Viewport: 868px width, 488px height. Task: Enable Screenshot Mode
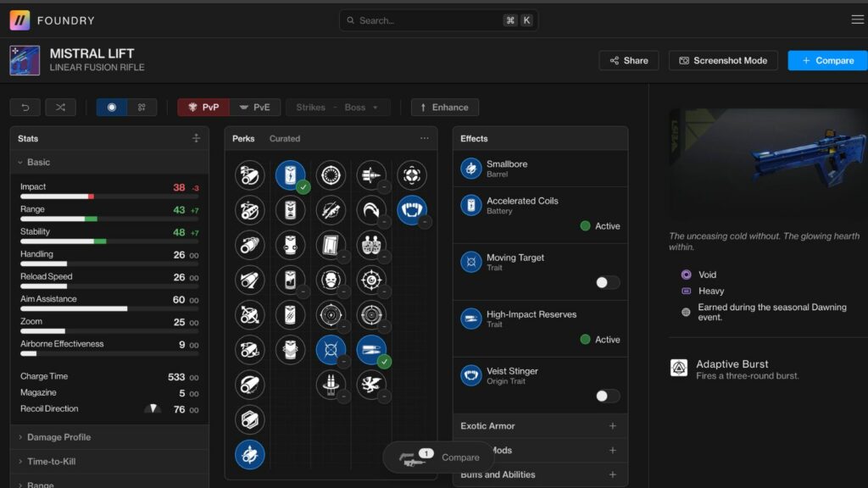coord(723,60)
